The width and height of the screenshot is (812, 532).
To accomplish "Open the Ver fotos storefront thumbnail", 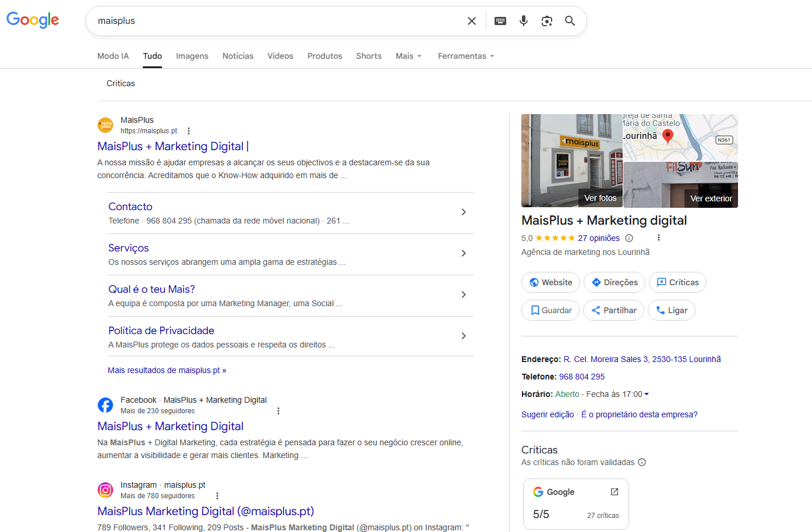I will coord(571,161).
